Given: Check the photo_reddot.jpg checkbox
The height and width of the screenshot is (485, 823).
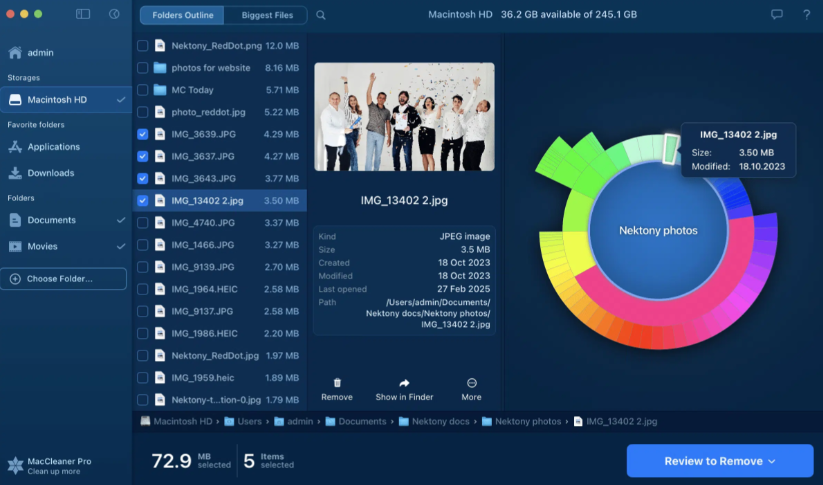Looking at the screenshot, I should point(142,112).
